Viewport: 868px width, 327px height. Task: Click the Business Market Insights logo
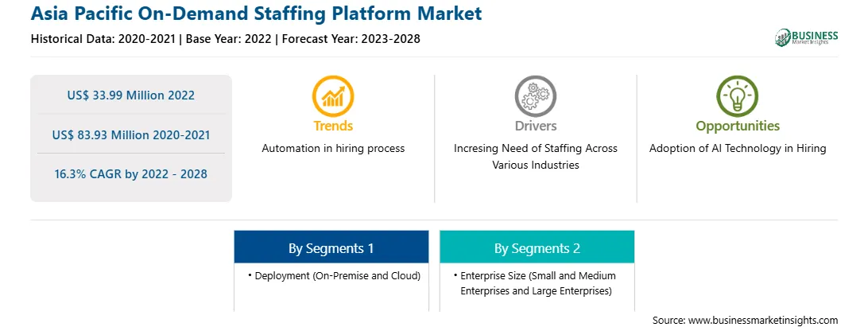(807, 37)
